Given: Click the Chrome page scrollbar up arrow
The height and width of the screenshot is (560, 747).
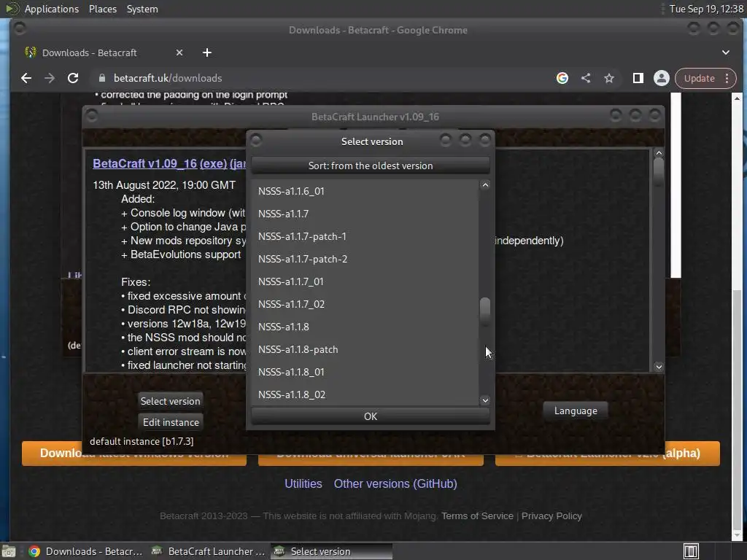Looking at the screenshot, I should pos(737,98).
